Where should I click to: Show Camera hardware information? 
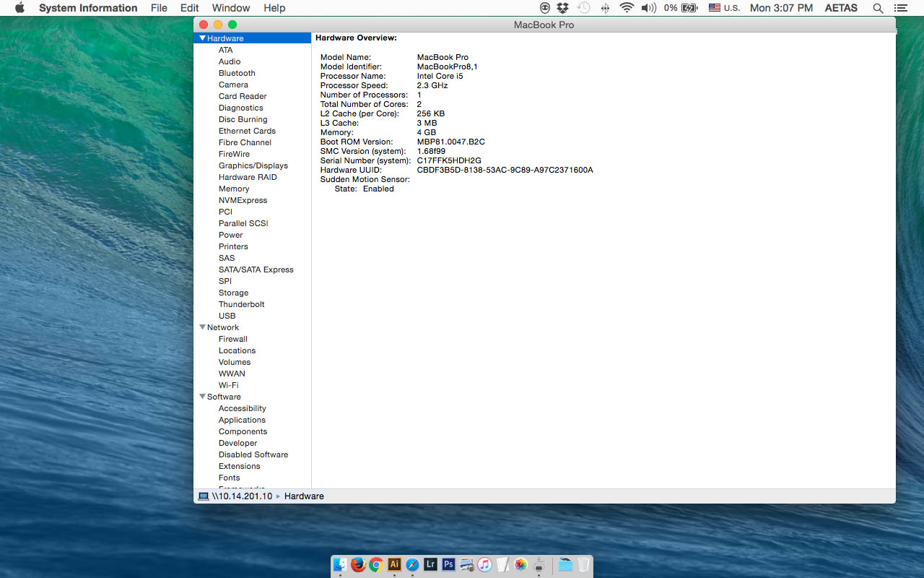233,85
